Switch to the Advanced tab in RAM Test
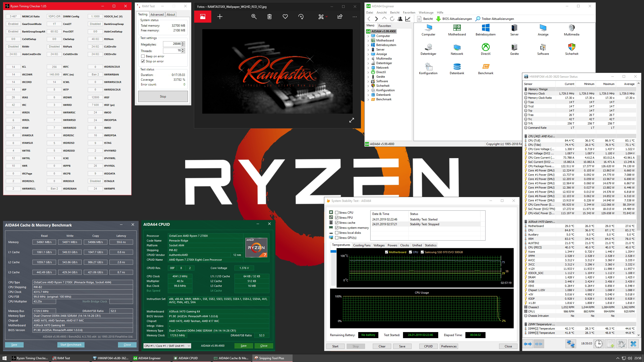 tap(157, 15)
